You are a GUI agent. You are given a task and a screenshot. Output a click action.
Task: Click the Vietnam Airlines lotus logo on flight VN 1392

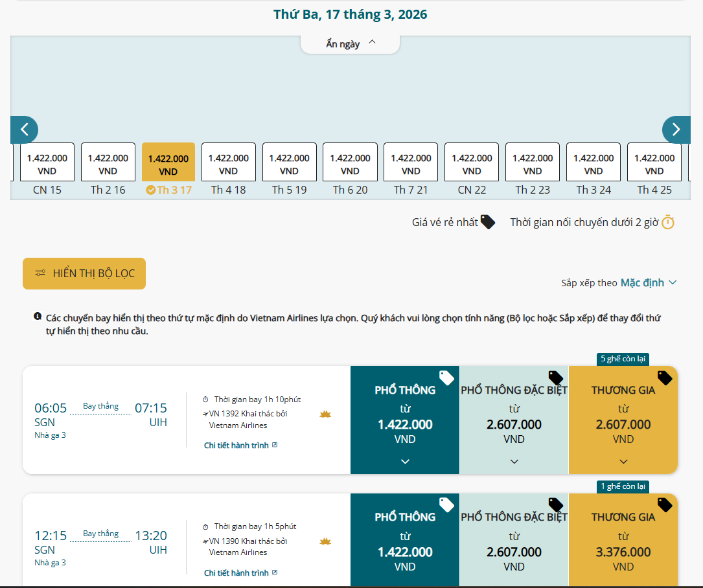tap(325, 414)
